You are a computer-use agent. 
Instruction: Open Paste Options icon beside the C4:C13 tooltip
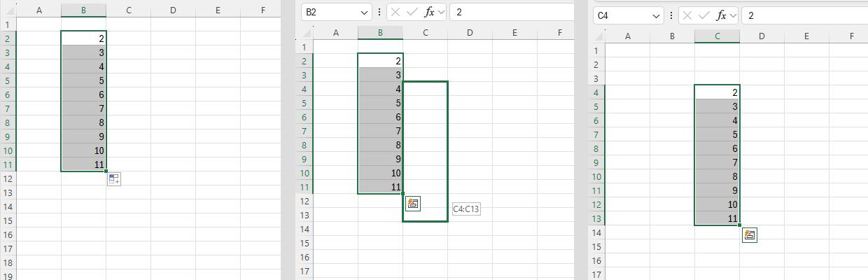(x=413, y=204)
